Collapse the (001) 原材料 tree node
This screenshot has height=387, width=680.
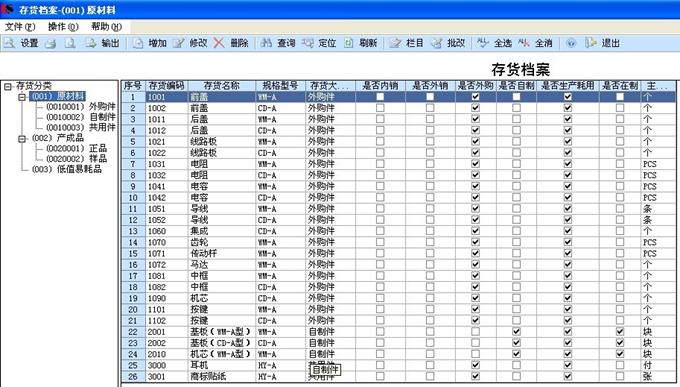[x=22, y=97]
